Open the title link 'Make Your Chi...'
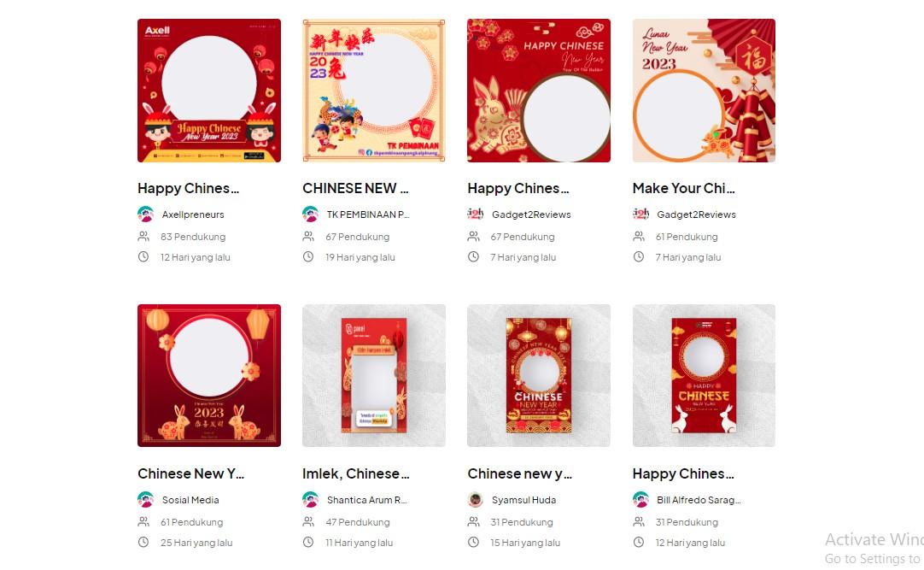Viewport: 924px width, 570px height. 683,188
